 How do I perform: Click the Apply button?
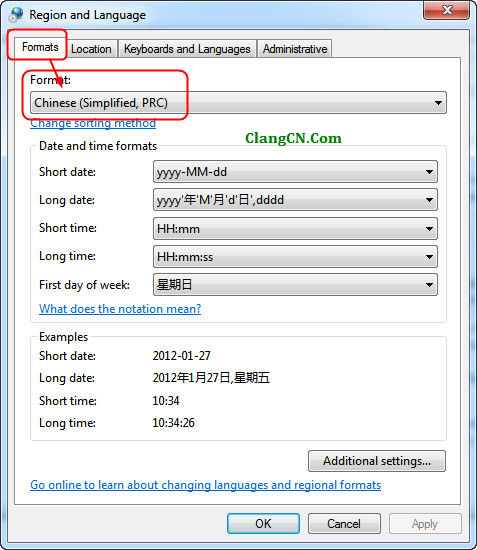pyautogui.click(x=425, y=524)
